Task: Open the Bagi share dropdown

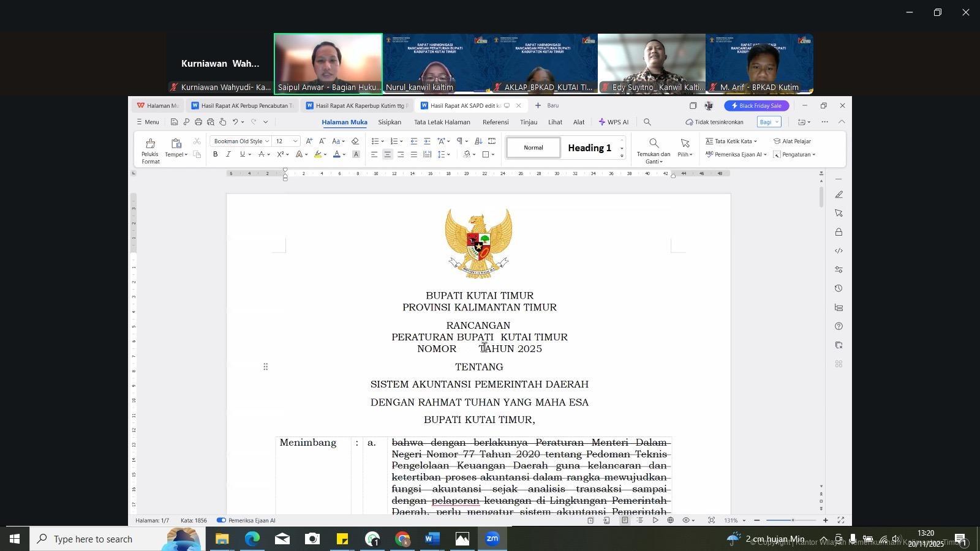Action: click(769, 122)
